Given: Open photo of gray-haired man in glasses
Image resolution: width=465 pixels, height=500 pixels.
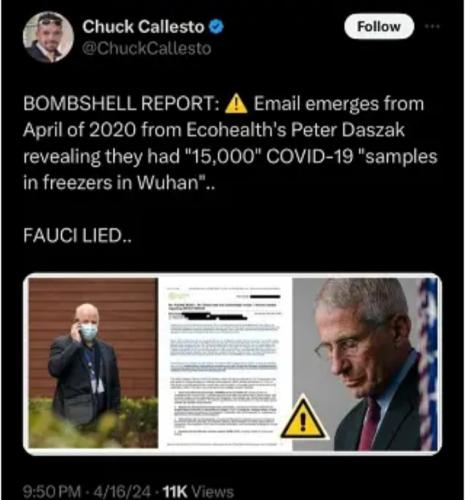Looking at the screenshot, I should coord(365,364).
